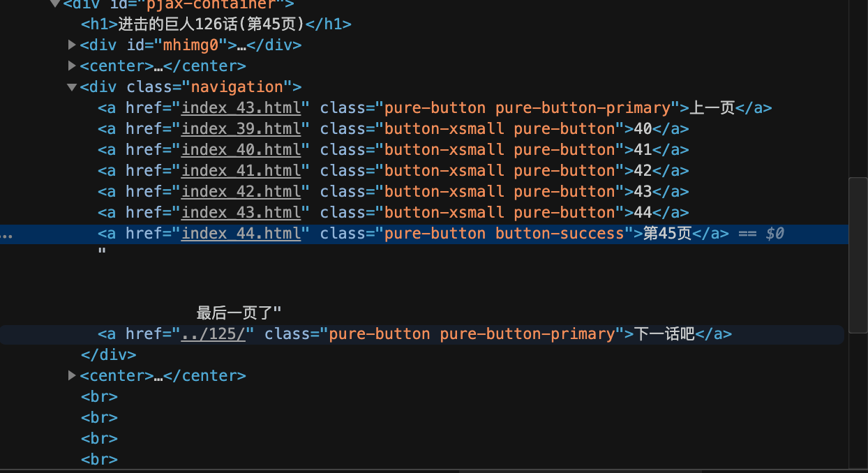Viewport: 868px width, 473px height.
Task: Open the index_40.html href link
Action: coord(241,150)
